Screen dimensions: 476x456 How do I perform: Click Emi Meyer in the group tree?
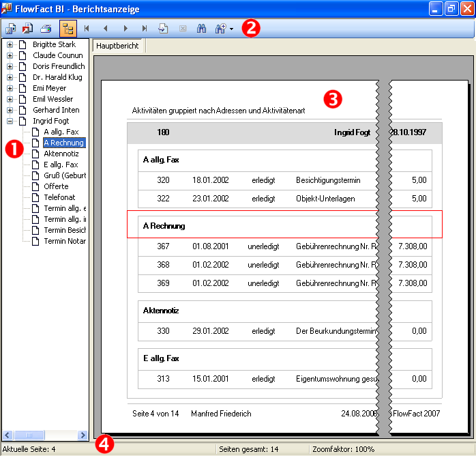click(x=49, y=88)
